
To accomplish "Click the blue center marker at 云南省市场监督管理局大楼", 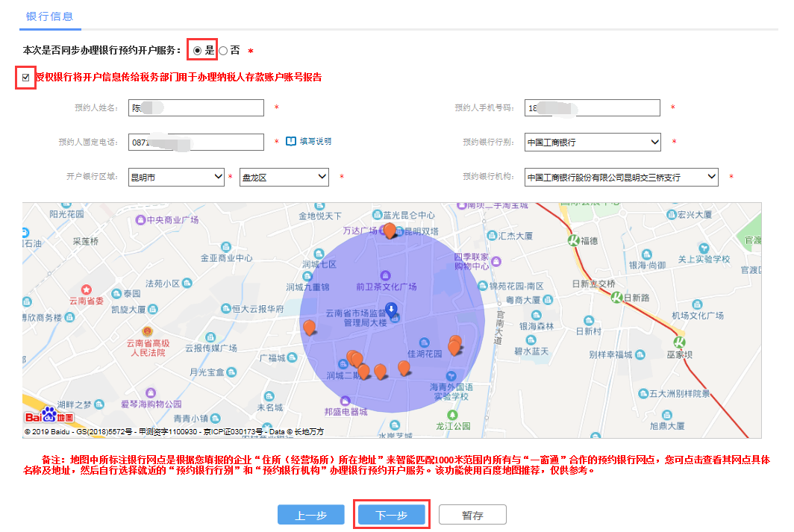I will point(391,310).
